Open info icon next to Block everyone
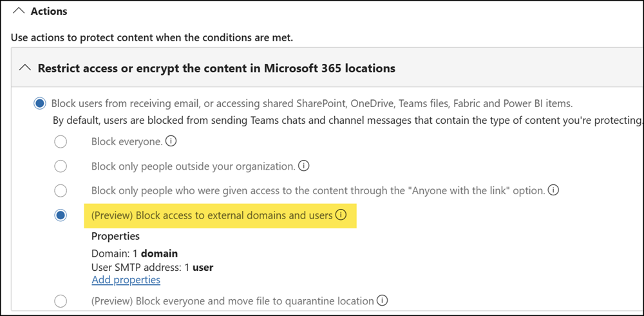Screen dimensions: 644x316 [171, 141]
